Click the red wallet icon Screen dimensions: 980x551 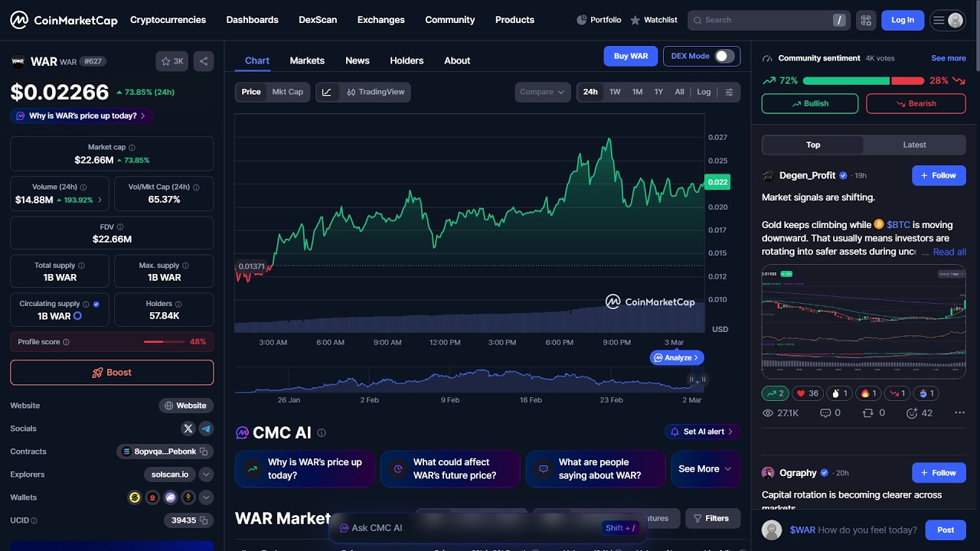152,497
